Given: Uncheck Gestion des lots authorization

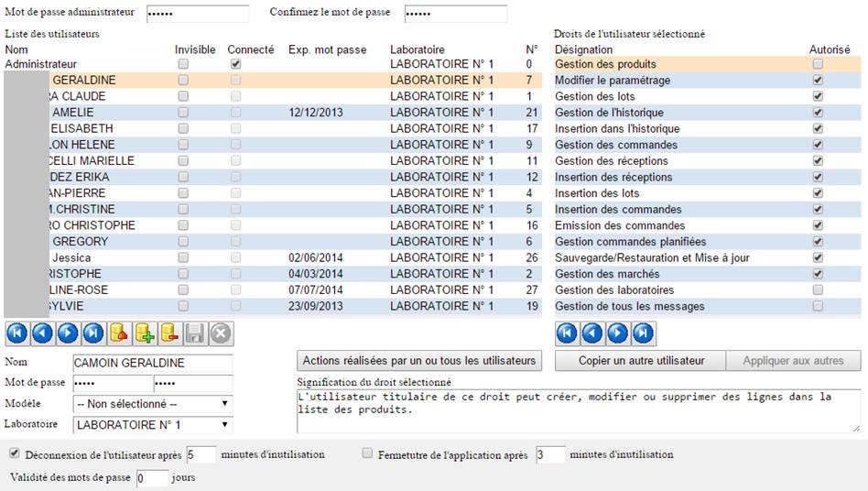Looking at the screenshot, I should (x=818, y=96).
